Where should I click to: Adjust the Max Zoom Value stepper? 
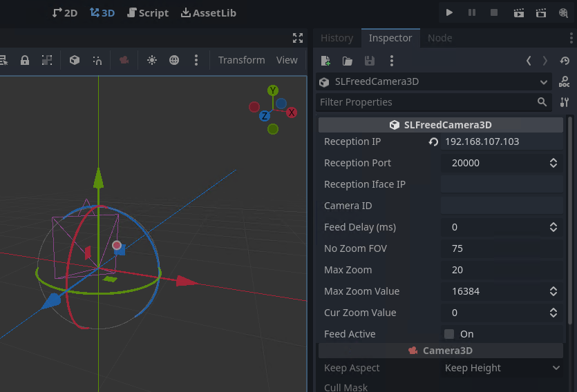tap(554, 291)
